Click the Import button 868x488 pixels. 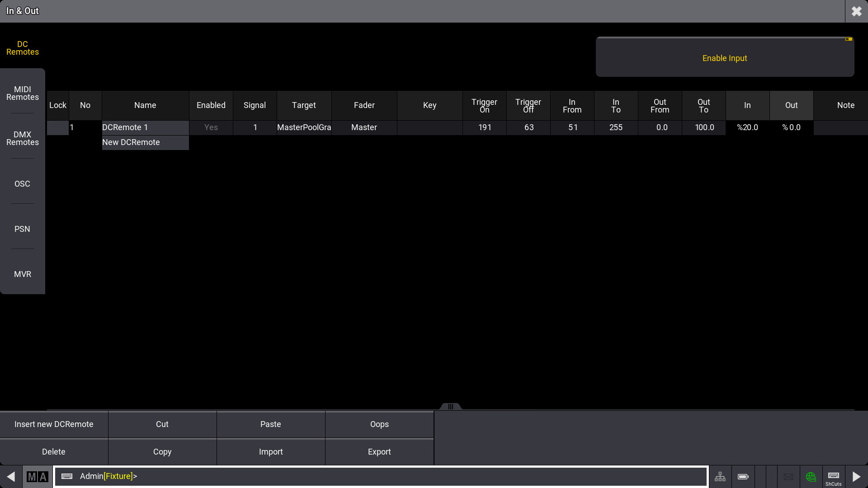click(271, 452)
